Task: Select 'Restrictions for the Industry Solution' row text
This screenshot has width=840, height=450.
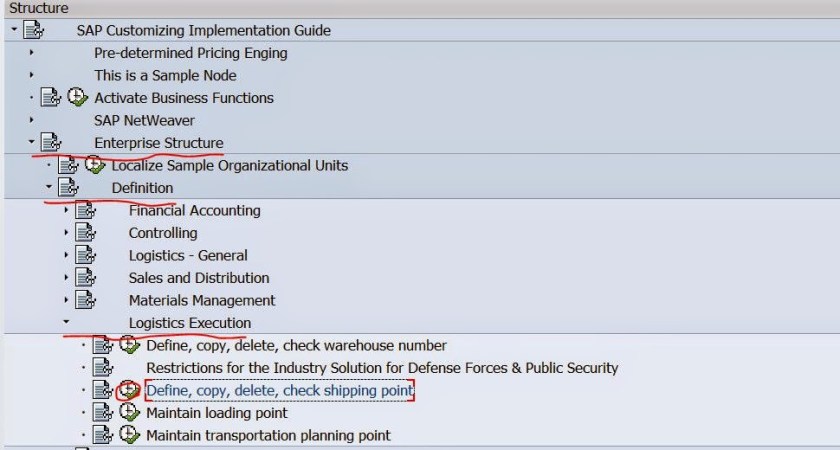Action: (x=382, y=368)
